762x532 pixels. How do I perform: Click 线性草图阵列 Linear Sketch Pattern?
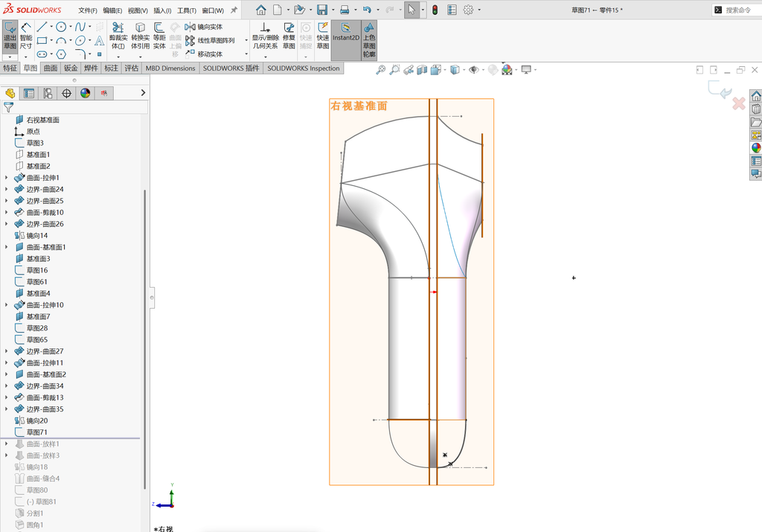tap(210, 41)
